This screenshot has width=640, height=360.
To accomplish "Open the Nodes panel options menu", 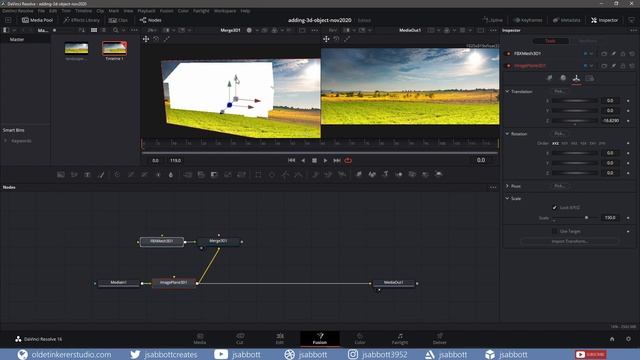I will coord(493,187).
